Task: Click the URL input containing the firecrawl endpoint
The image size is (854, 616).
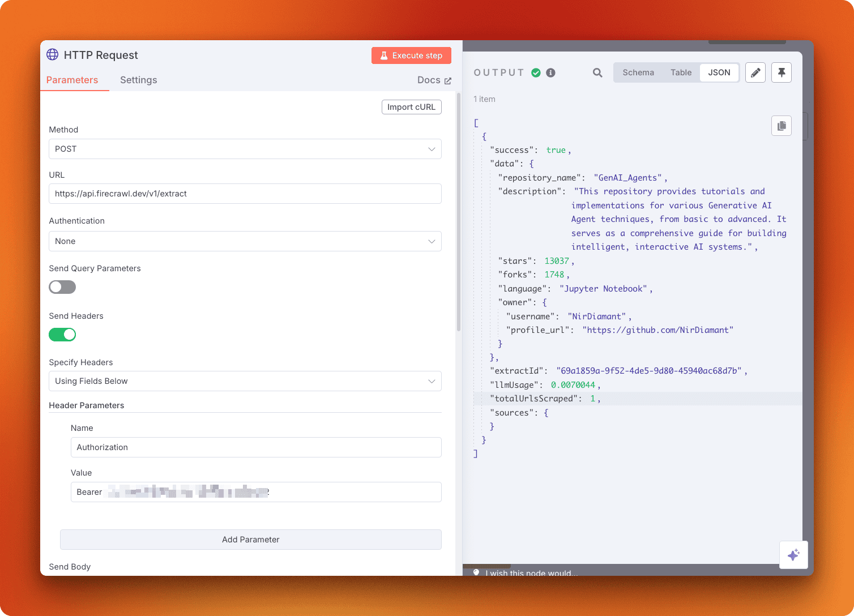Action: coord(245,194)
